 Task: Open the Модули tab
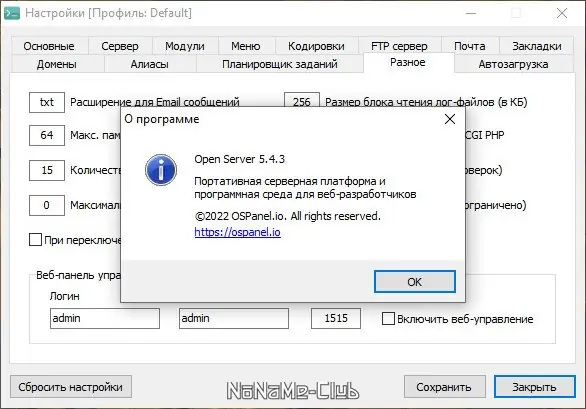(x=185, y=46)
